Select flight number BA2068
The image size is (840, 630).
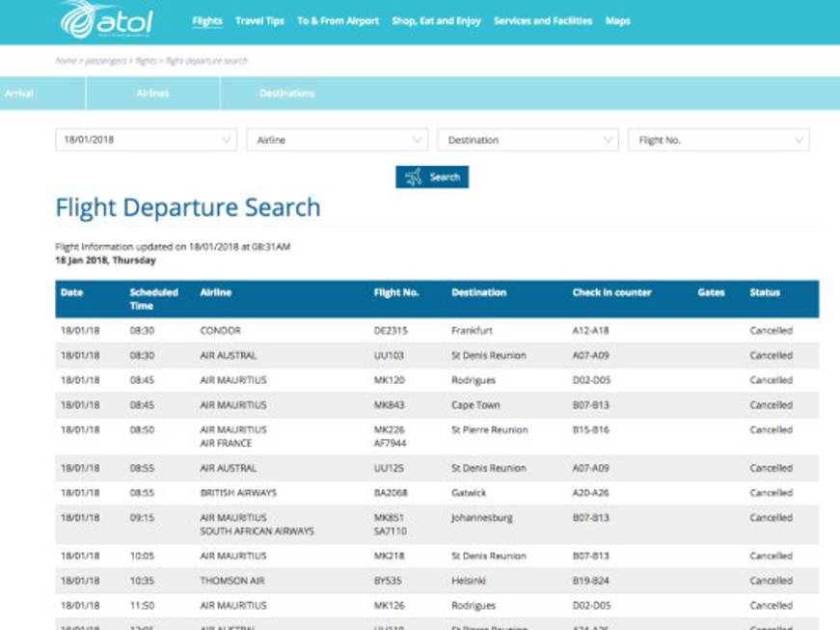391,493
